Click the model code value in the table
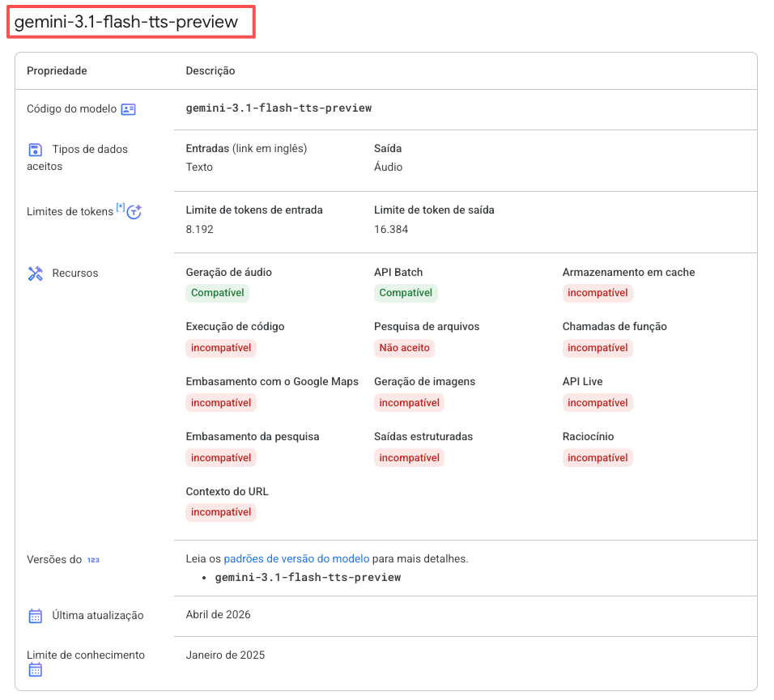This screenshot has height=700, width=774. point(279,108)
